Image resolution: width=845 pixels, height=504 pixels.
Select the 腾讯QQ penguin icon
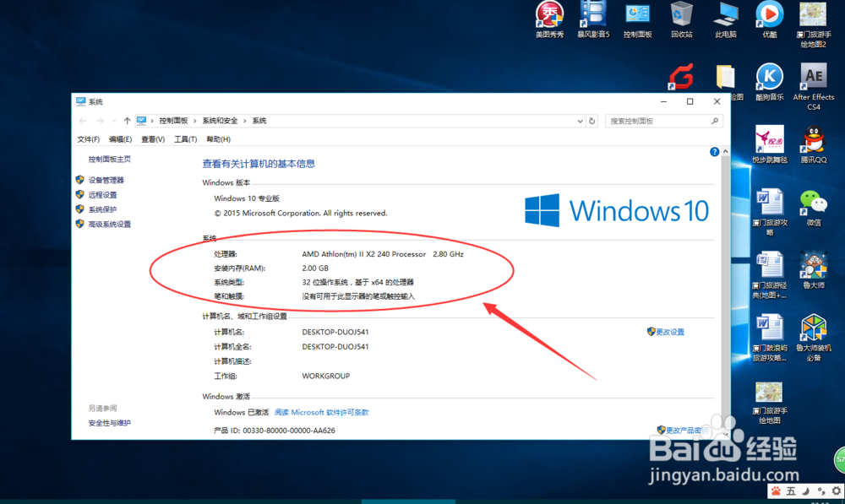tap(813, 144)
